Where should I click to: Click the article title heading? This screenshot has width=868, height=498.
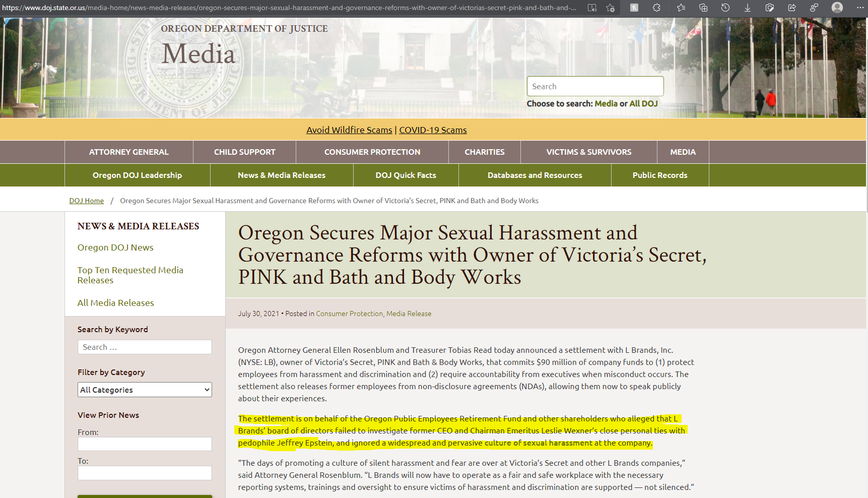[x=473, y=255]
